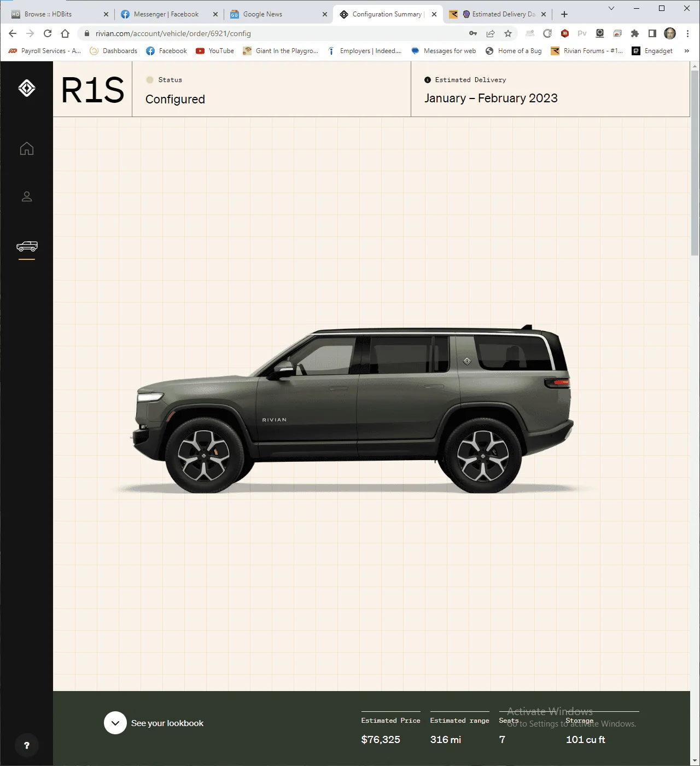Open the saved password key icon
Screen dimensions: 700x766
473,33
